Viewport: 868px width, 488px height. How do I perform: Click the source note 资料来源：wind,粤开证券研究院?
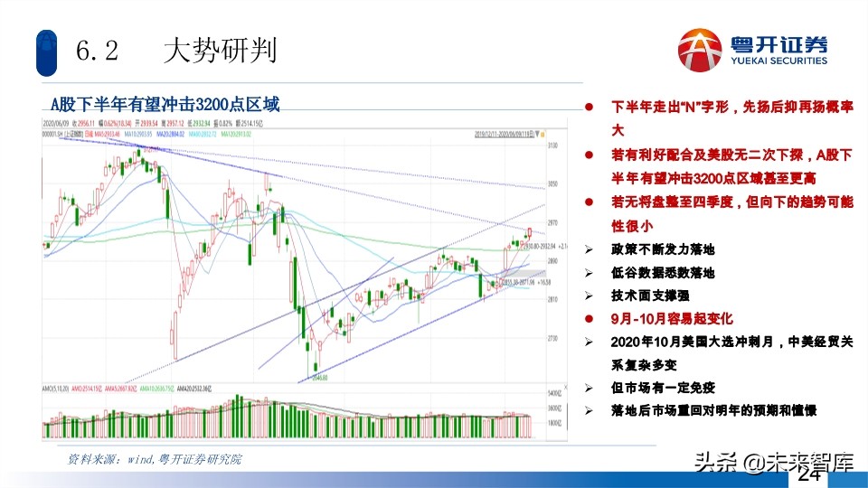coord(155,459)
